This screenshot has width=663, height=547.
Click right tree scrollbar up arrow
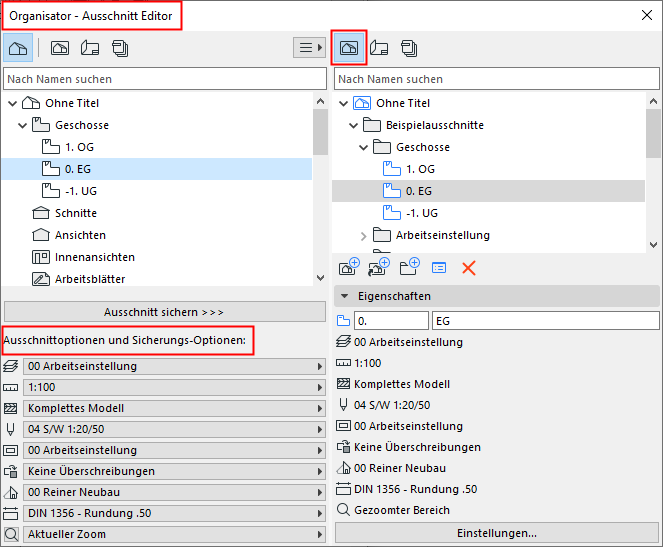click(x=653, y=101)
